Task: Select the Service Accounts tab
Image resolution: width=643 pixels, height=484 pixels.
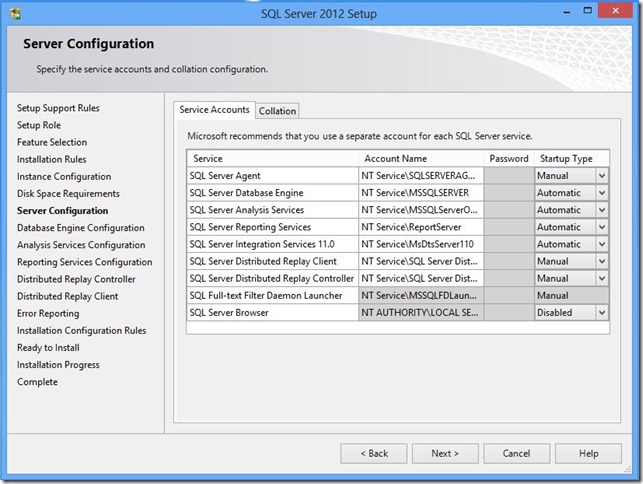Action: pyautogui.click(x=214, y=110)
